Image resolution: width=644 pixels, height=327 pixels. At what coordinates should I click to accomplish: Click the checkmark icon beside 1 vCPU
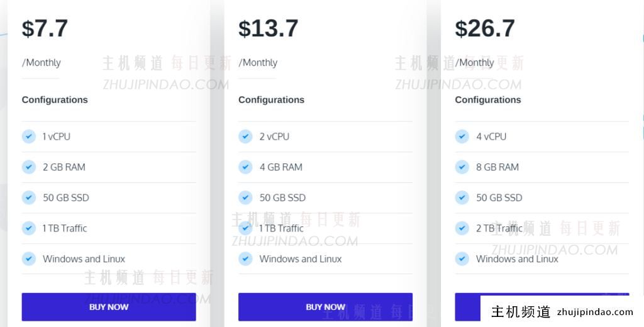(x=29, y=136)
